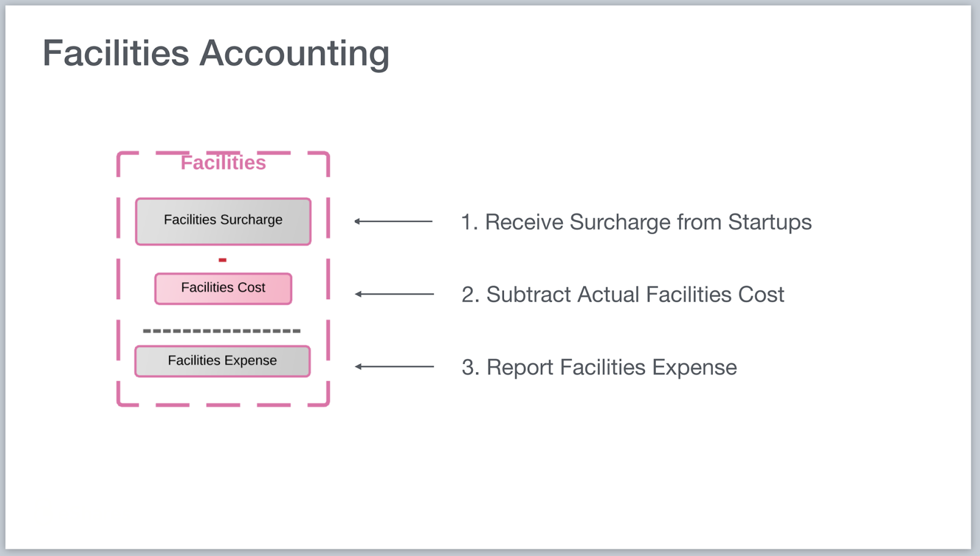The width and height of the screenshot is (980, 556).
Task: Select the number "3." before Report
Action: pos(470,367)
